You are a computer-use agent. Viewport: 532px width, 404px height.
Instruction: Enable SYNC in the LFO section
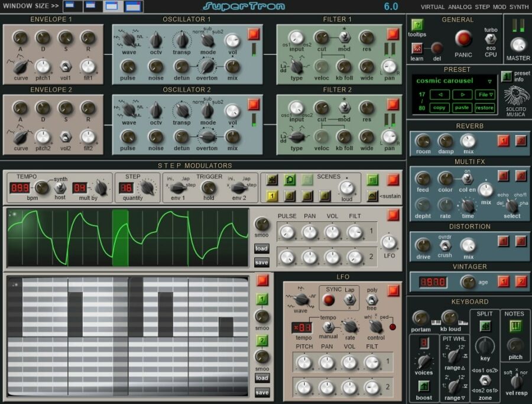pyautogui.click(x=329, y=300)
